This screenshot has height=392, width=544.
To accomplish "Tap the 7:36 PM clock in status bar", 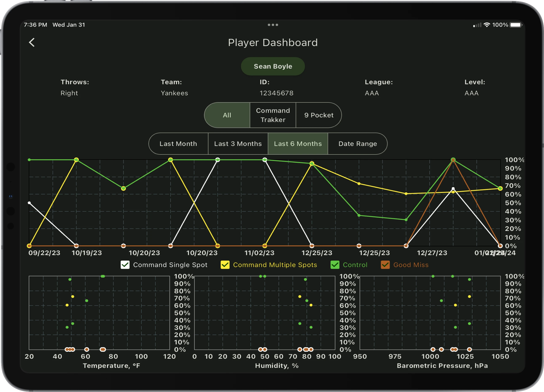I will click(35, 25).
